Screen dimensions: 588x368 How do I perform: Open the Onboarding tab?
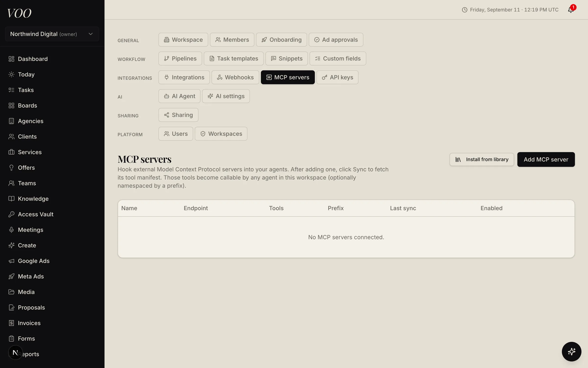coord(281,40)
